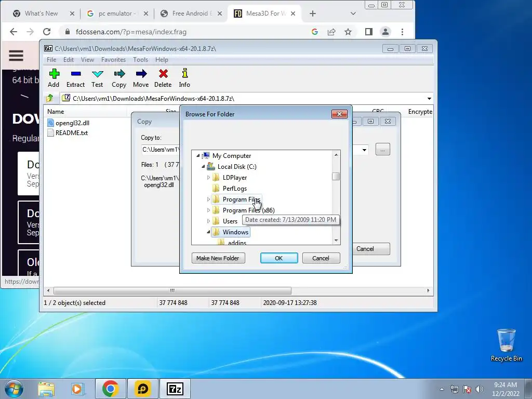Viewport: 532px width, 399px height.
Task: Confirm the folder selection with OK
Action: pos(279,258)
